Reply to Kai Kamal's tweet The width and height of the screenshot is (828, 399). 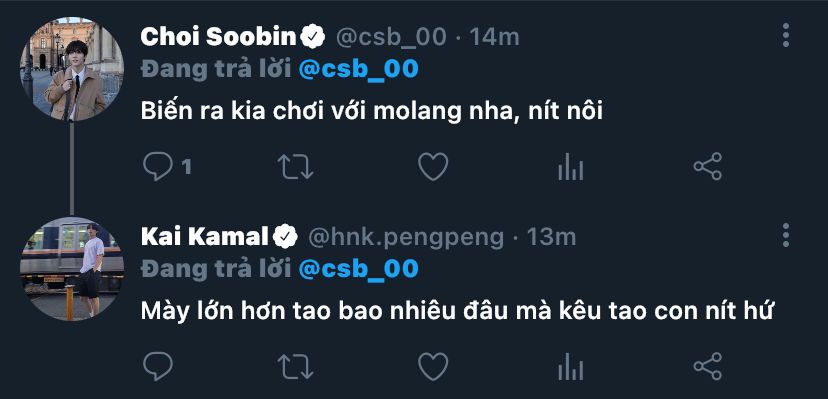[158, 366]
